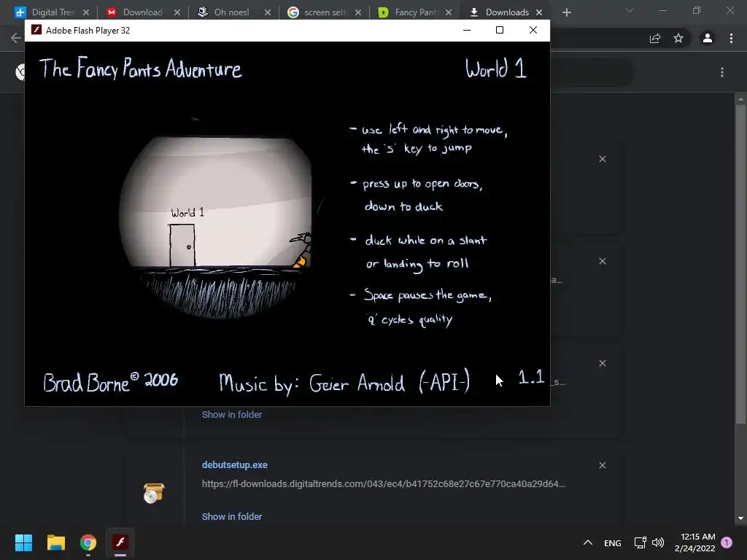The image size is (747, 560).
Task: Click the scrollbar up arrow
Action: pyautogui.click(x=740, y=99)
